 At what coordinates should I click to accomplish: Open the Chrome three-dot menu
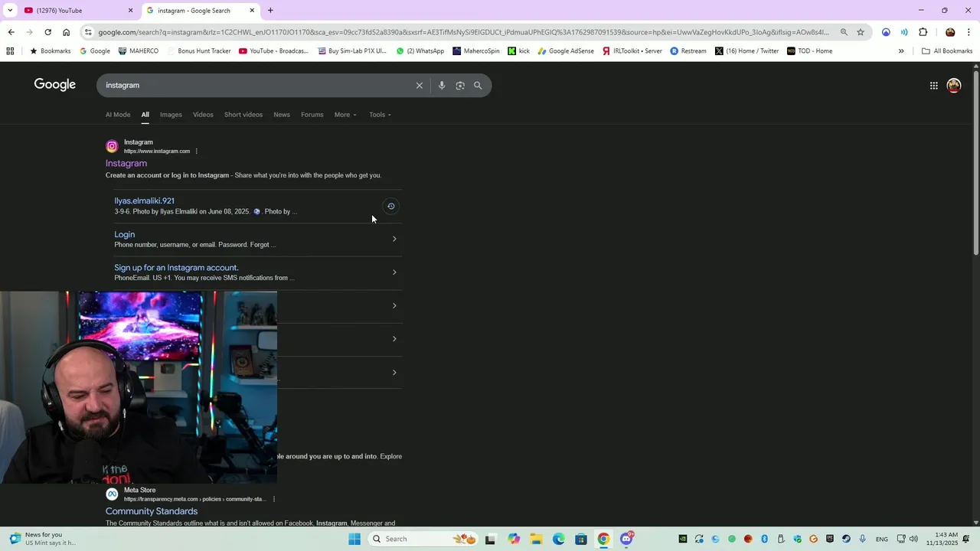click(x=969, y=32)
